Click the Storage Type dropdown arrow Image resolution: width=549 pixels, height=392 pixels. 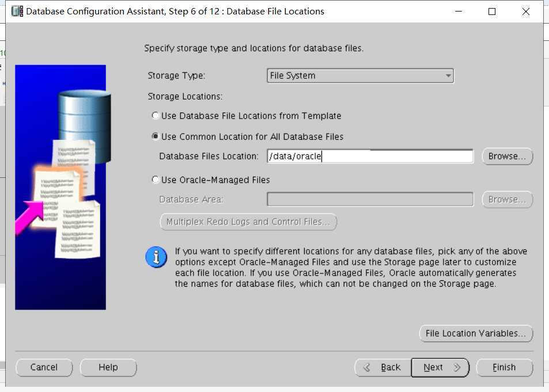(448, 75)
